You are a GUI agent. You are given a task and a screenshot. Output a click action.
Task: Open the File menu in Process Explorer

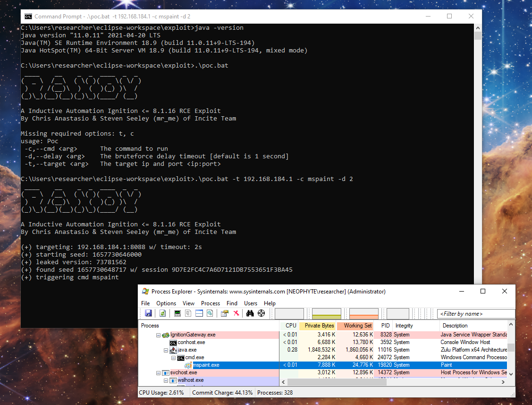pos(145,303)
